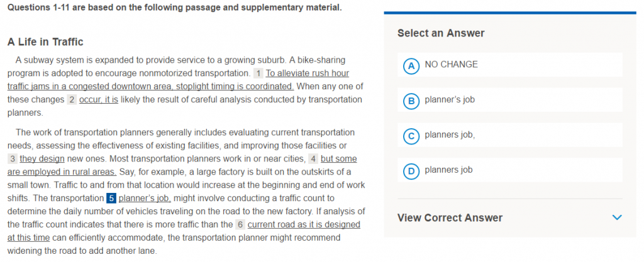Choose the "NO CHANGE" answer option
The image size is (644, 262).
coord(451,65)
